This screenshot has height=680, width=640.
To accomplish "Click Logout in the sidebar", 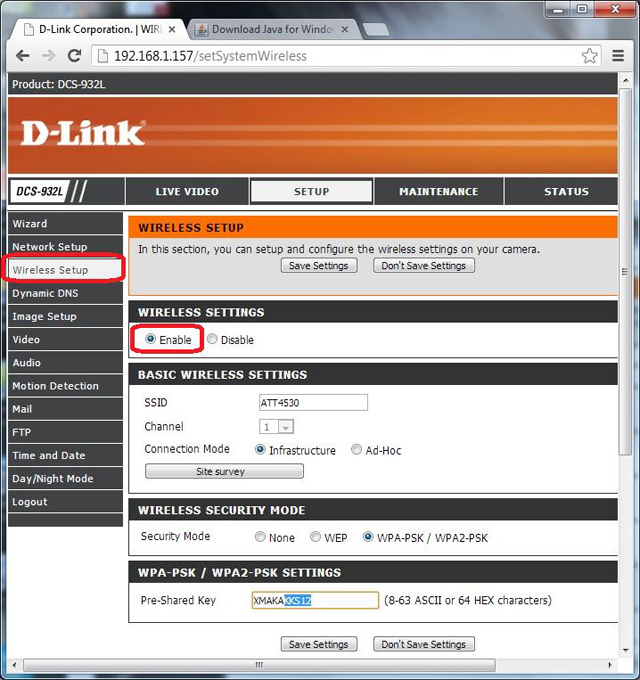I will pos(65,502).
